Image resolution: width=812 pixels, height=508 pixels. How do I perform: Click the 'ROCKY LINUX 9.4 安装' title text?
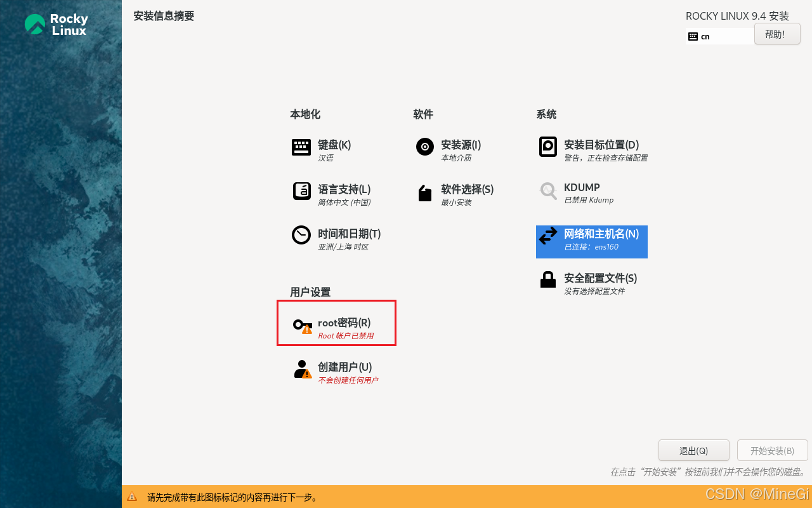click(737, 16)
